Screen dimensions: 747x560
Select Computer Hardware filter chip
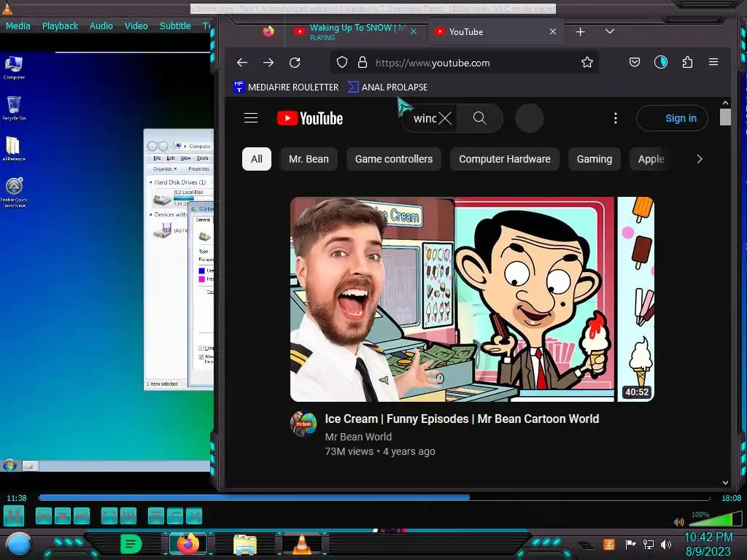(505, 159)
